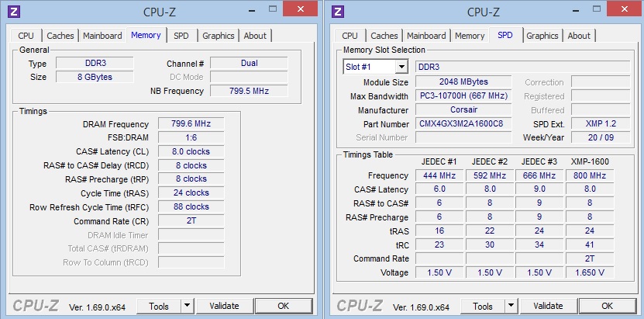Screen dimensions: 644x319
Task: Click the Tools button in the left window
Action: point(159,306)
